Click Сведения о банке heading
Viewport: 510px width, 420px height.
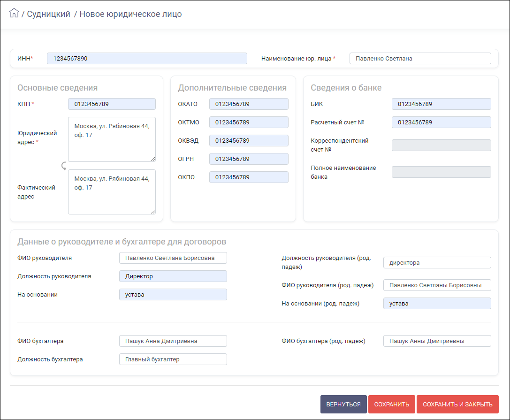tap(346, 88)
